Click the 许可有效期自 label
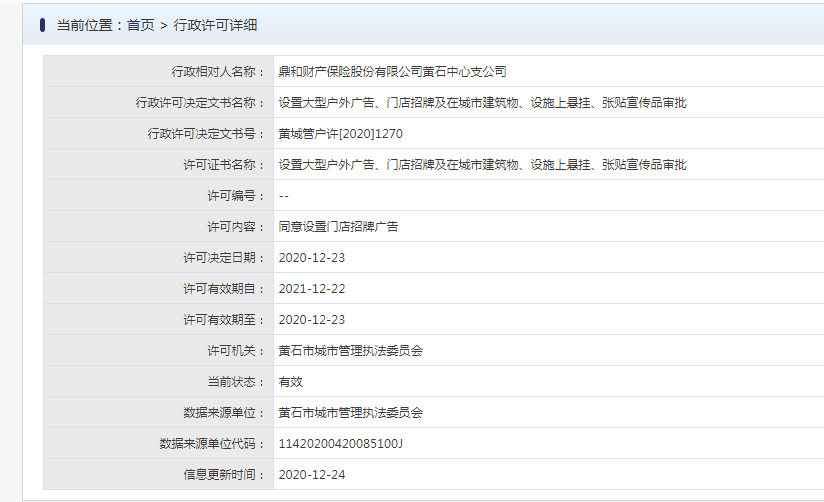824x502 pixels. pyautogui.click(x=224, y=289)
